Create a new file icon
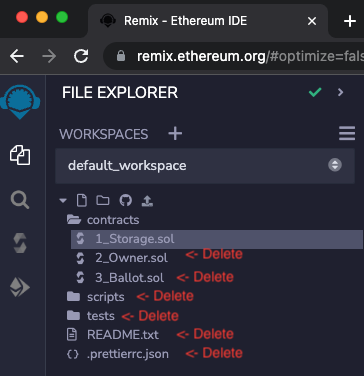 82,201
